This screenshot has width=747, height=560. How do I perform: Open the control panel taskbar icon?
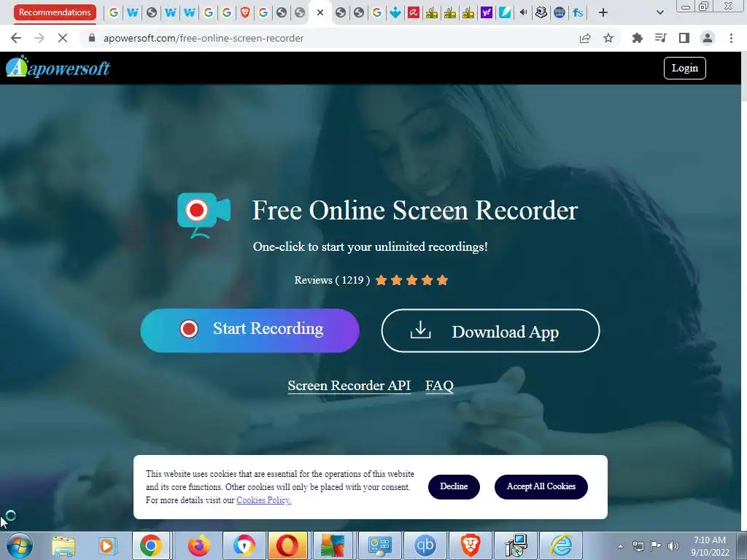379,545
